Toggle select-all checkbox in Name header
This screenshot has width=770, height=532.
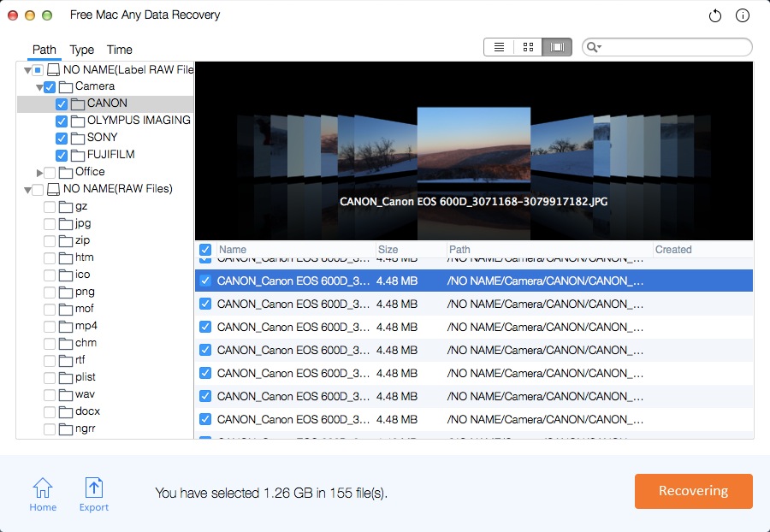(x=205, y=250)
